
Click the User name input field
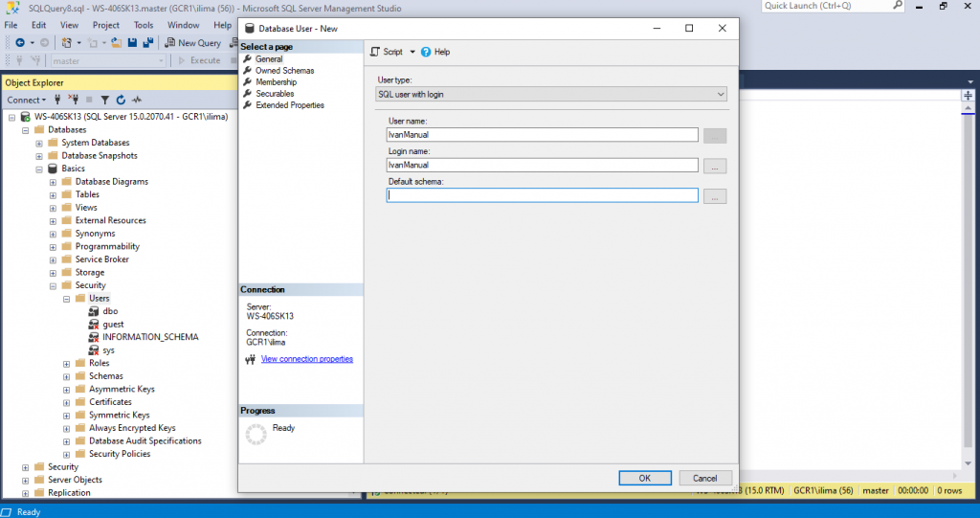[x=542, y=134]
